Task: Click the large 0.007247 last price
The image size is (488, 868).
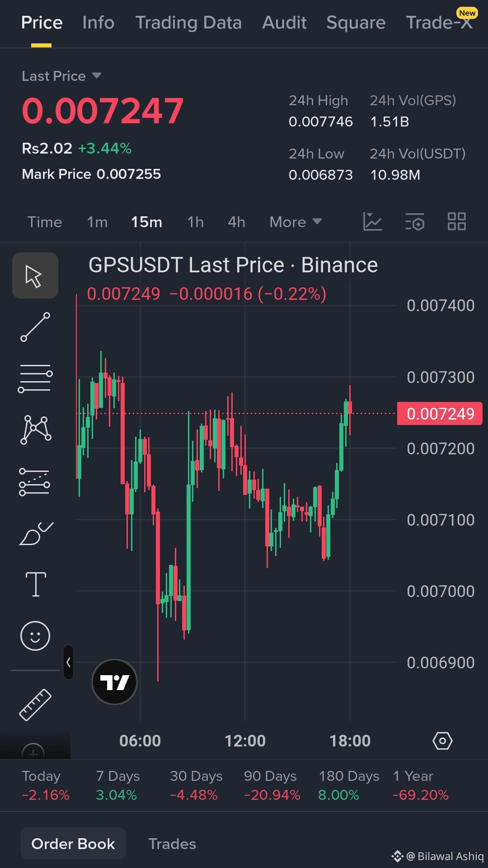Action: [103, 111]
